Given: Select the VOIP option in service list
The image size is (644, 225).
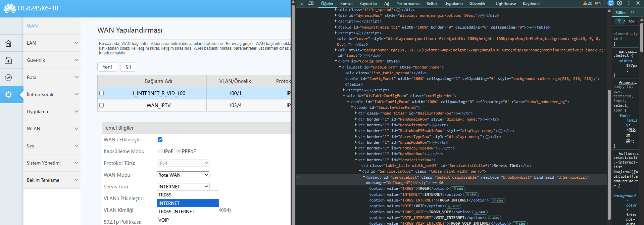Looking at the screenshot, I should (x=188, y=220).
